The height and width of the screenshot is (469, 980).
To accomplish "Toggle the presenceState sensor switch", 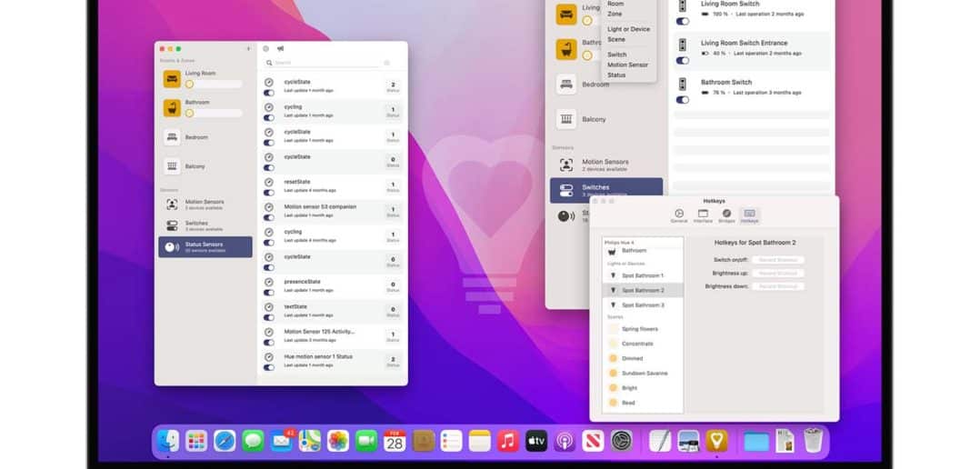I will point(269,293).
